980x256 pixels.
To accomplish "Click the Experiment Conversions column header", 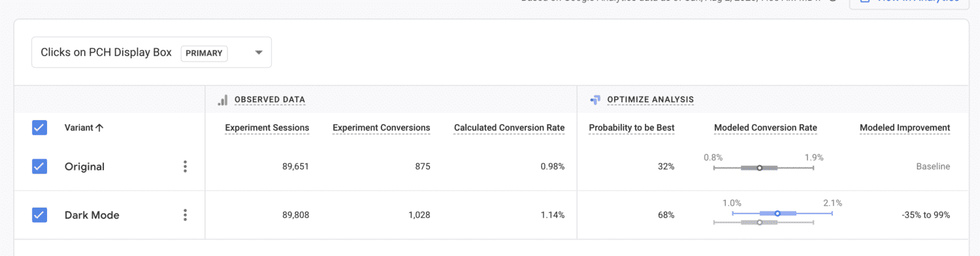I will tap(382, 128).
